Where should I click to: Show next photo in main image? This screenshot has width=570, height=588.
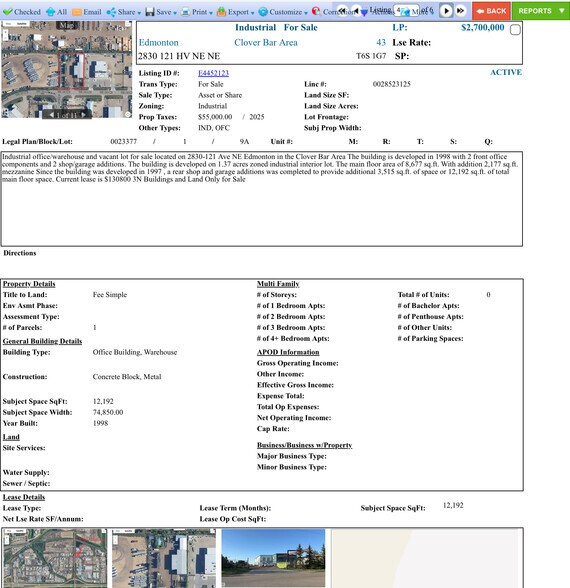click(84, 115)
